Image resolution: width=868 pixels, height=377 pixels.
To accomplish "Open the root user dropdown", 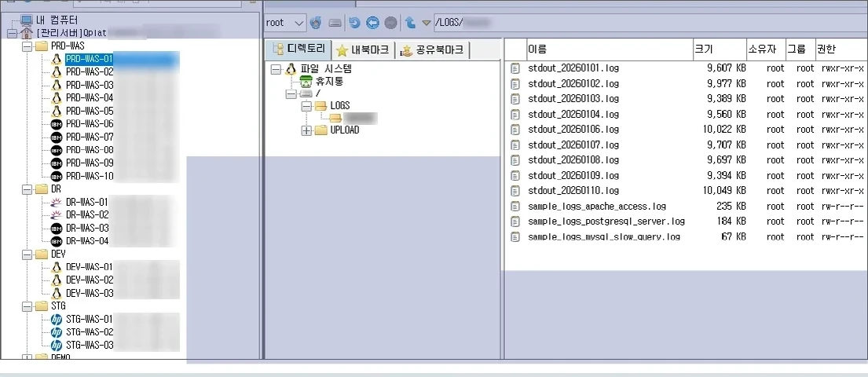I will [x=285, y=23].
